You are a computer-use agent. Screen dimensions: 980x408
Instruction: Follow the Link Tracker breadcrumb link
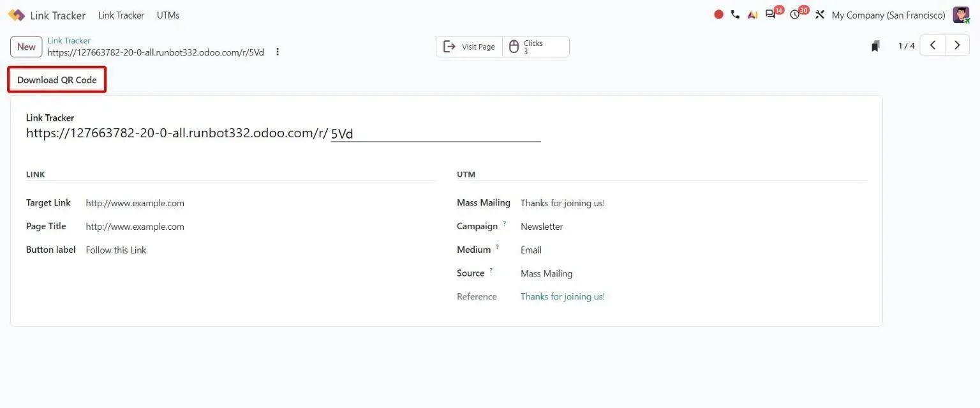(69, 40)
